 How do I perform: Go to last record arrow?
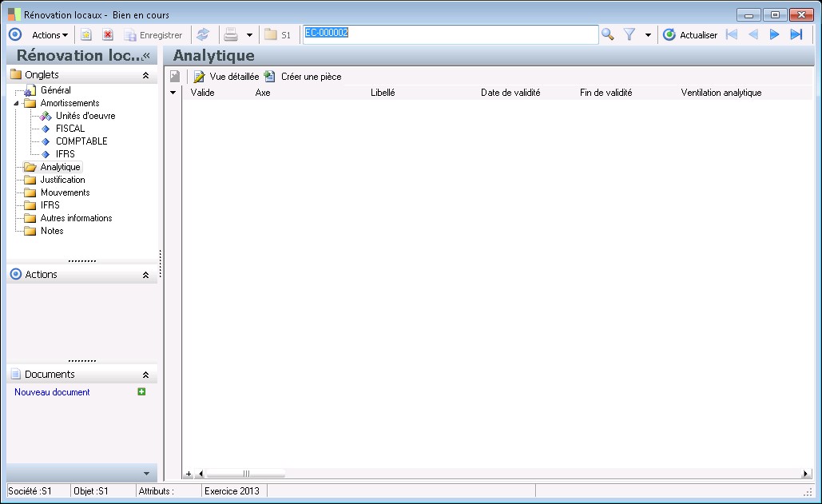point(796,34)
